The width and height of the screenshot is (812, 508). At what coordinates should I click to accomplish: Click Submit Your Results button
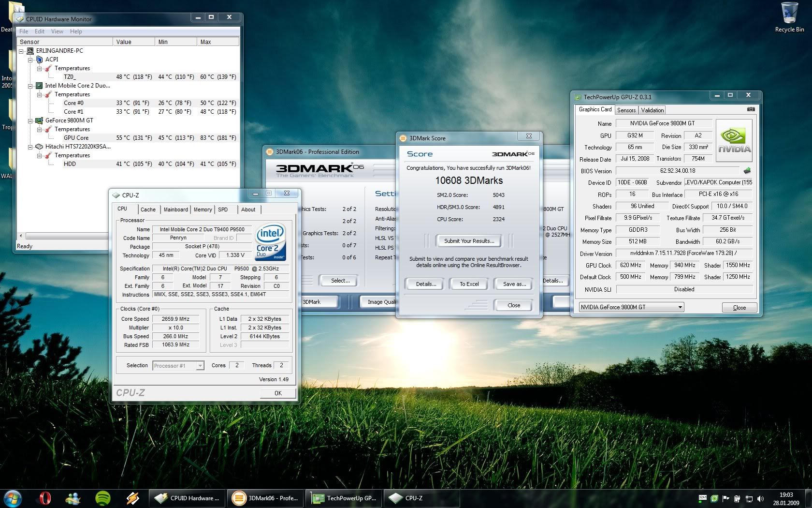pyautogui.click(x=469, y=241)
